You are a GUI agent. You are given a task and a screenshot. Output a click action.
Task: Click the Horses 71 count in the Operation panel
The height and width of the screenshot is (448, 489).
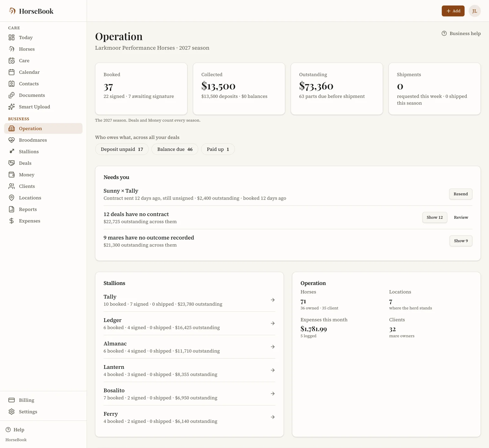(303, 302)
